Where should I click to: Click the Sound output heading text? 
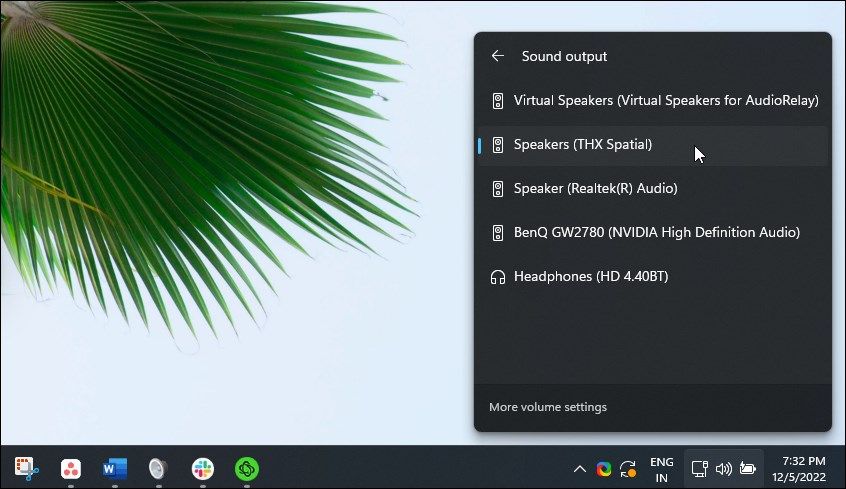[564, 57]
